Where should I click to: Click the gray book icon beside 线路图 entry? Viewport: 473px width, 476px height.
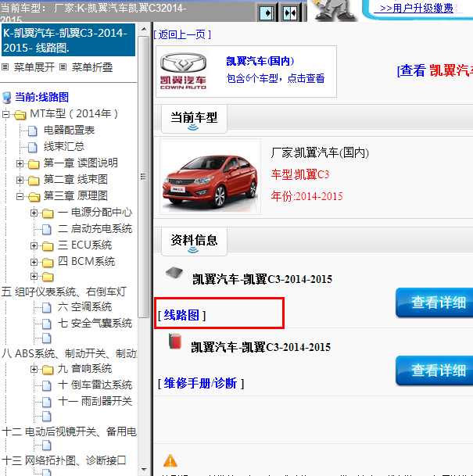(174, 272)
